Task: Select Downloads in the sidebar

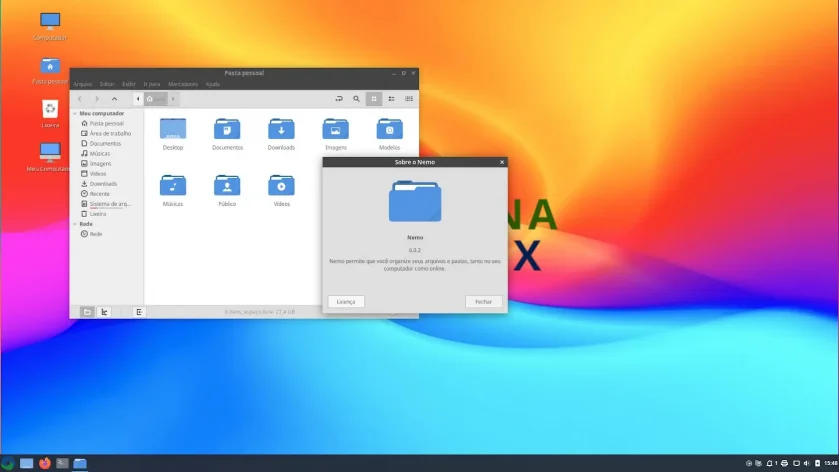Action: click(103, 184)
